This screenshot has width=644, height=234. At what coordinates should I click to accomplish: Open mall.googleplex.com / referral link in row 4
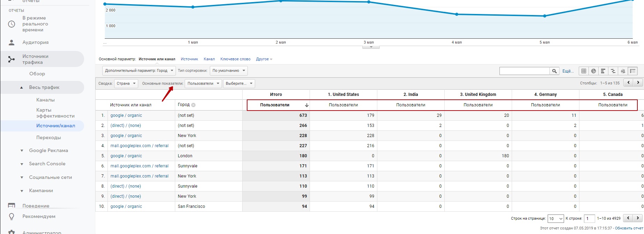pyautogui.click(x=140, y=146)
